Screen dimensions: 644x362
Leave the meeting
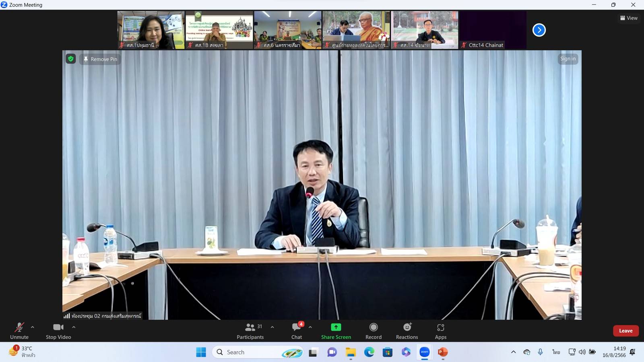coord(626,331)
